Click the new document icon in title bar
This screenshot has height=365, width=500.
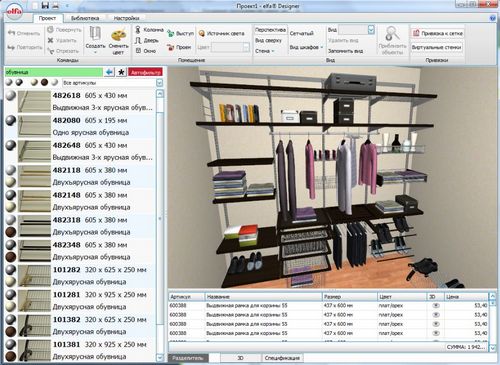[35, 5]
